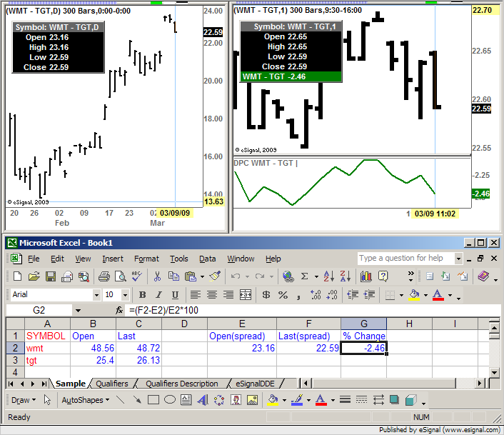The height and width of the screenshot is (435, 504).
Task: Toggle Italic formatting
Action: click(x=158, y=294)
